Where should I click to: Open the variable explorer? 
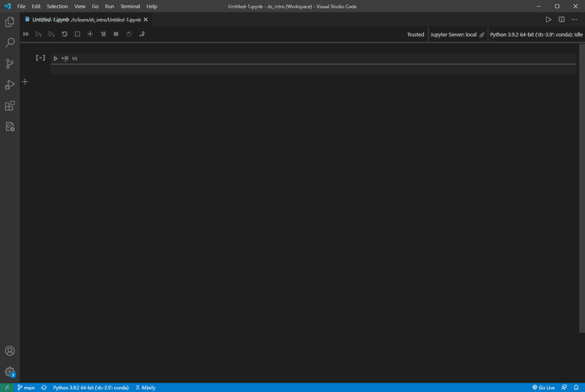point(116,34)
